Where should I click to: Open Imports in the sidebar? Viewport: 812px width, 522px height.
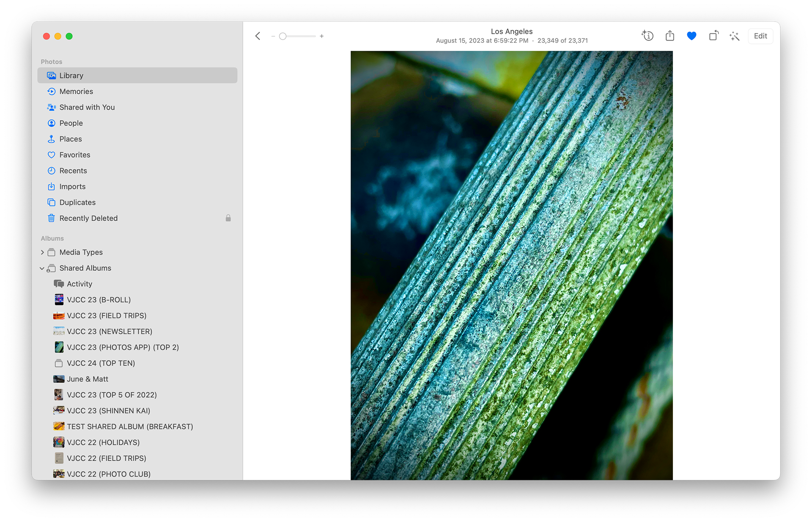click(x=137, y=186)
